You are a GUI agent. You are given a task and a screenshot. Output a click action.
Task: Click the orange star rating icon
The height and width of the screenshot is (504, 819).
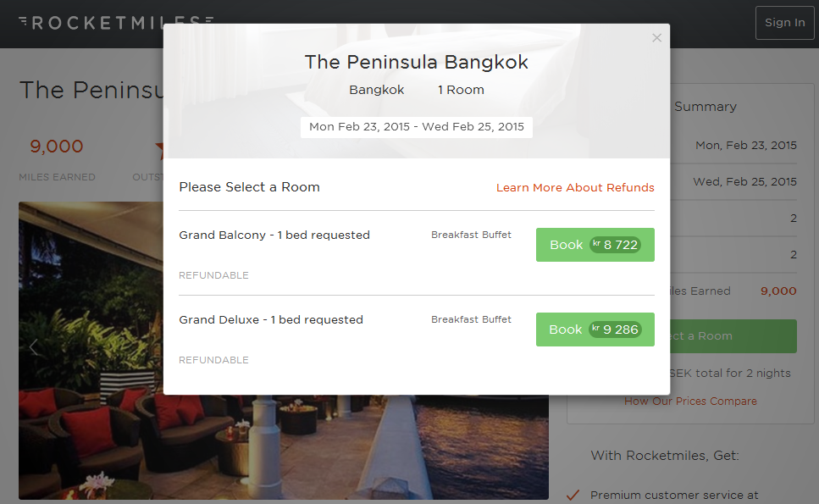coord(159,152)
